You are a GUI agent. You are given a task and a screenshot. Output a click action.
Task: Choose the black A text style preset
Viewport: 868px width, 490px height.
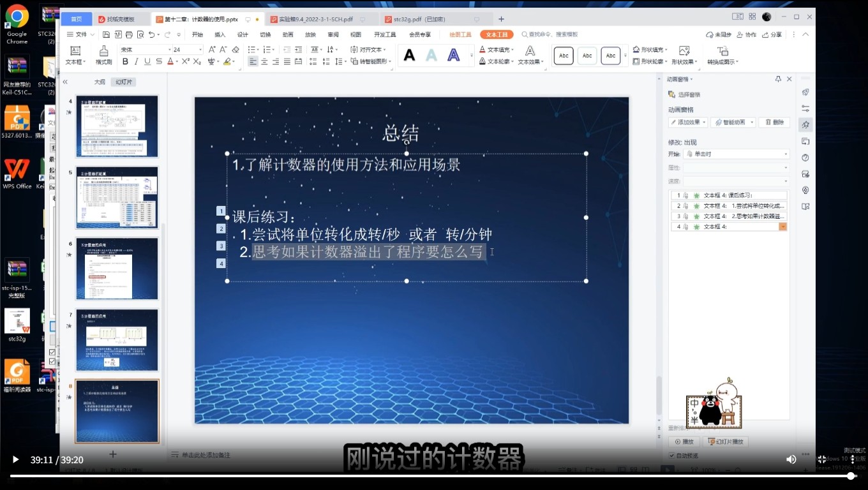[409, 56]
